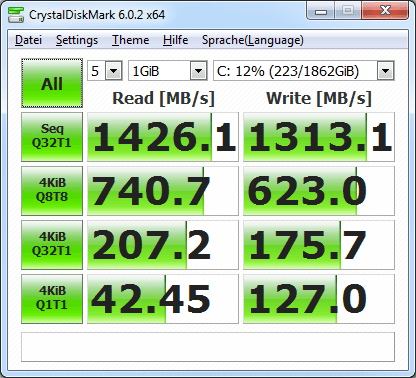Click the Write [MB/s] column header
Image resolution: width=416 pixels, height=378 pixels.
[x=319, y=98]
